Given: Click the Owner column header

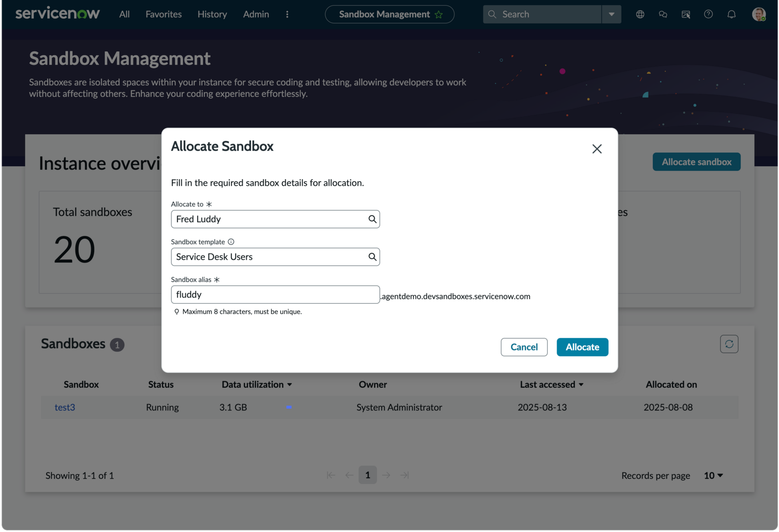Looking at the screenshot, I should coord(373,384).
